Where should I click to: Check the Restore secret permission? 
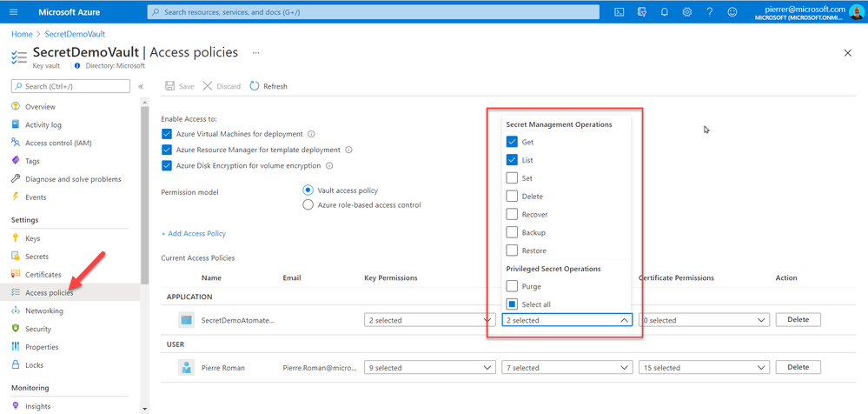coord(512,250)
